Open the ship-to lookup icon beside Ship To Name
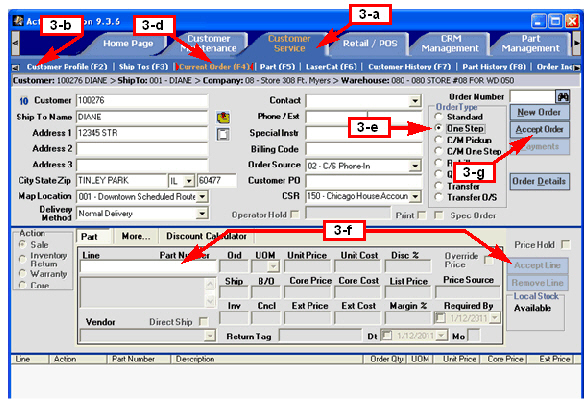 (x=223, y=117)
